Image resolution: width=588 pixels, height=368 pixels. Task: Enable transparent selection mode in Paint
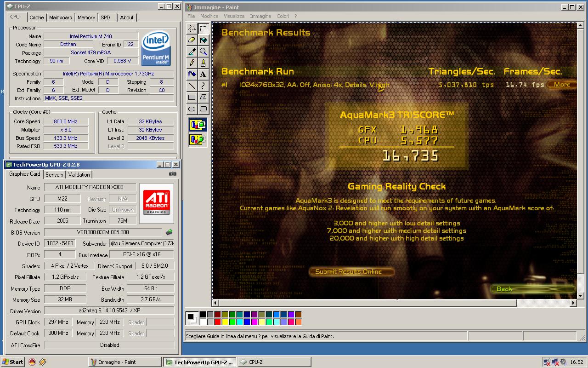(198, 139)
